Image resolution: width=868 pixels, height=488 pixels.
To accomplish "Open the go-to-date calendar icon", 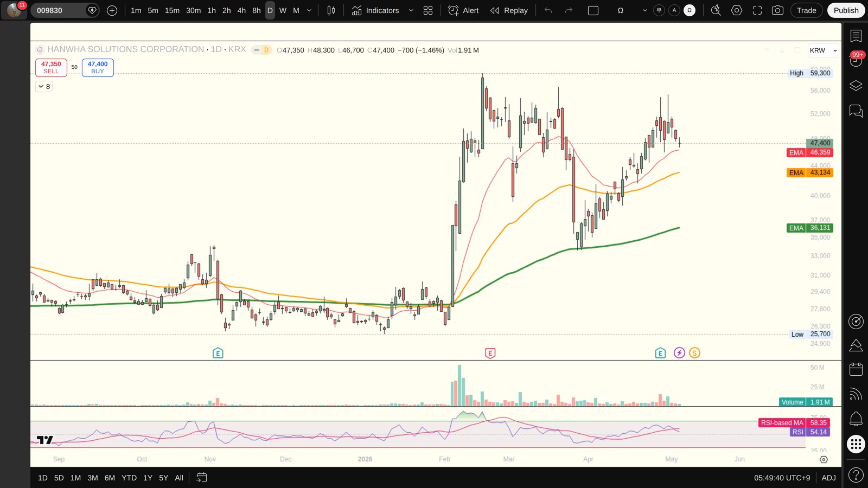I will click(x=201, y=478).
